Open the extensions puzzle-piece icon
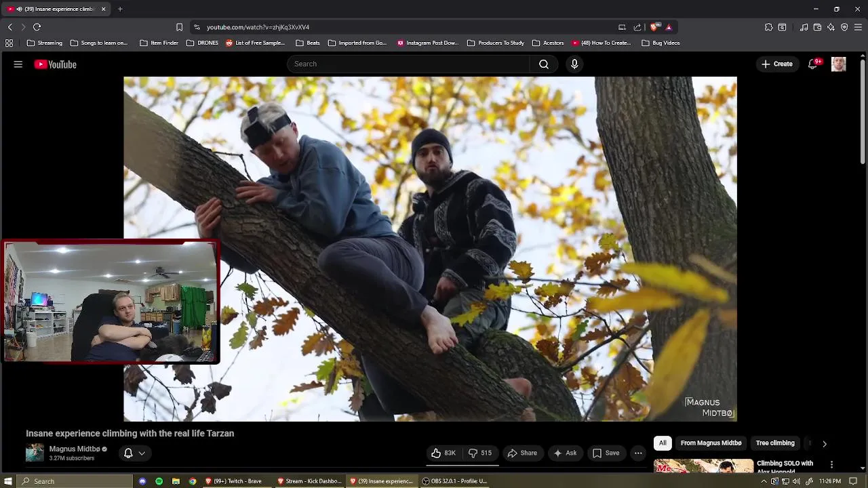The height and width of the screenshot is (488, 868). pyautogui.click(x=768, y=27)
